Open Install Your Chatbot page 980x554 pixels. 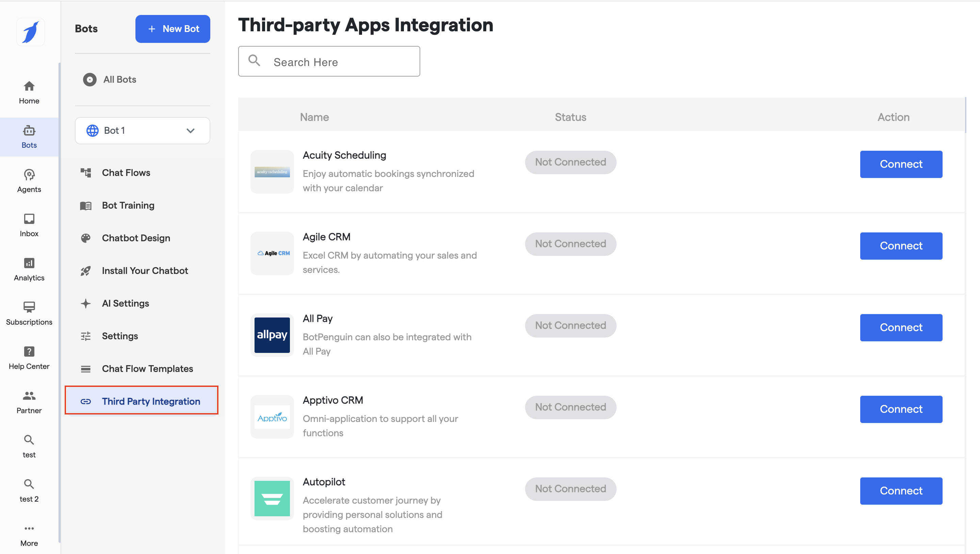pos(145,271)
